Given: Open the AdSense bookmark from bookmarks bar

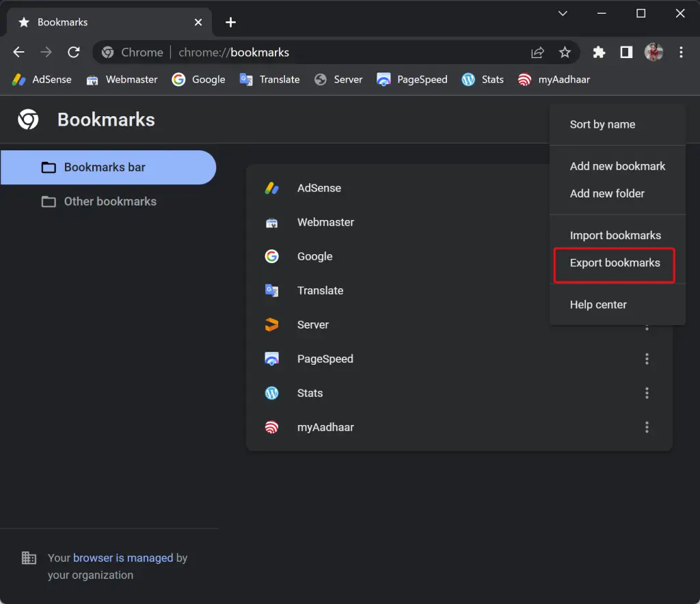Looking at the screenshot, I should coord(41,79).
